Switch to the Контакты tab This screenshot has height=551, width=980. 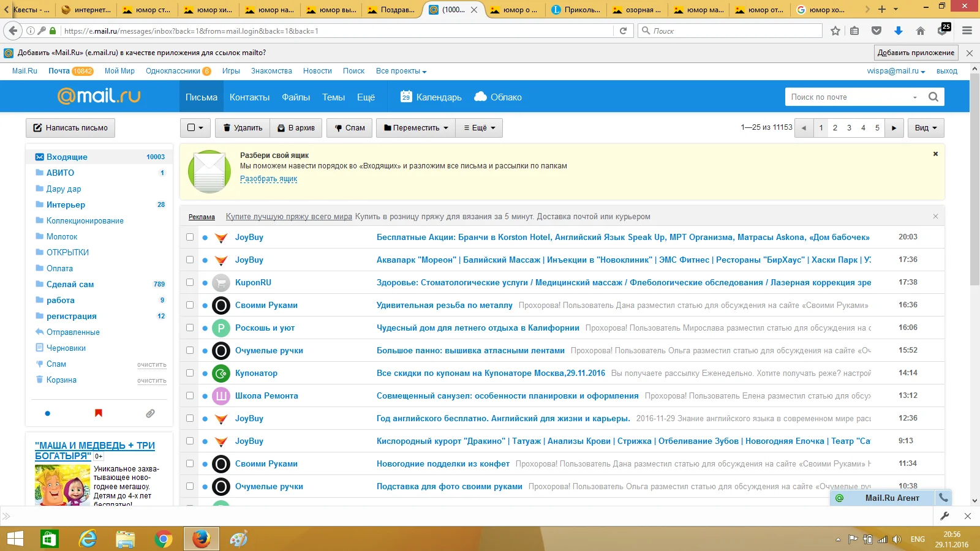pyautogui.click(x=249, y=97)
